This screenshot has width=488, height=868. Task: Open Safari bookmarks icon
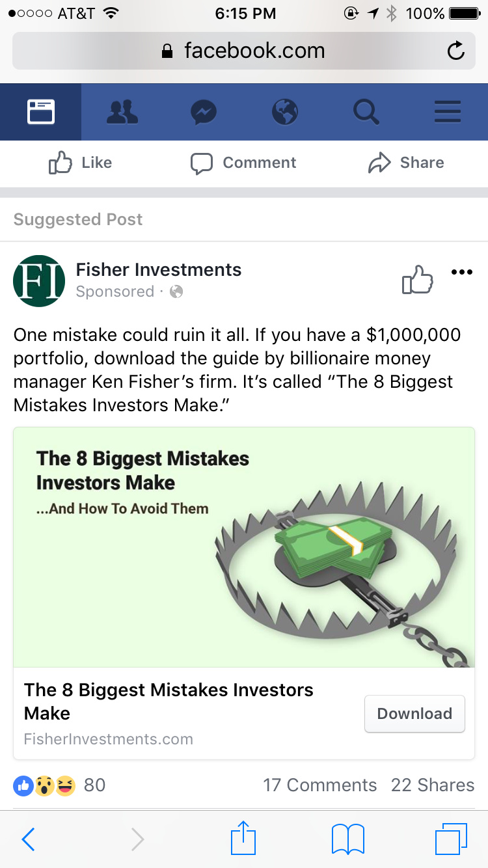tap(348, 839)
